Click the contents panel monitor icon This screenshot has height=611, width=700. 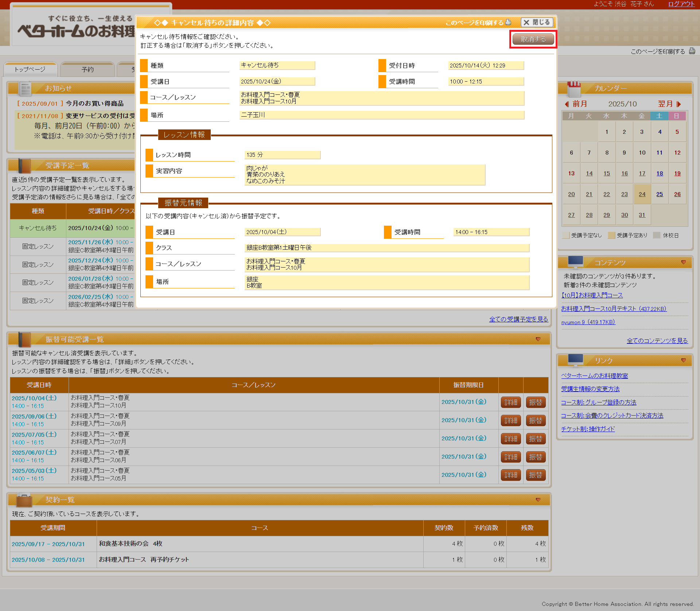(x=575, y=262)
